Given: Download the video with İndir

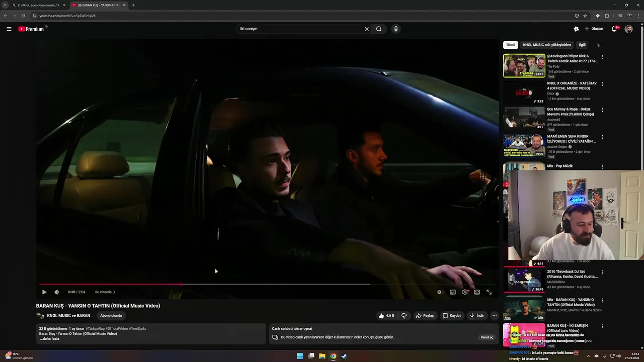Looking at the screenshot, I should coord(477,316).
